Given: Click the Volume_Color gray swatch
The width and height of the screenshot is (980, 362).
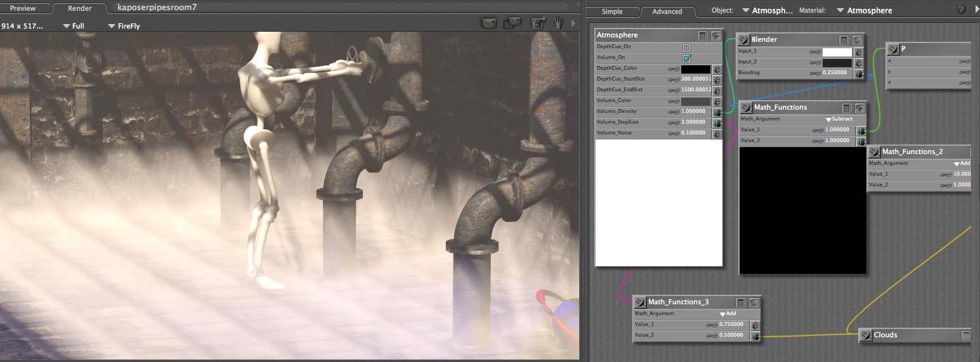Looking at the screenshot, I should 695,101.
